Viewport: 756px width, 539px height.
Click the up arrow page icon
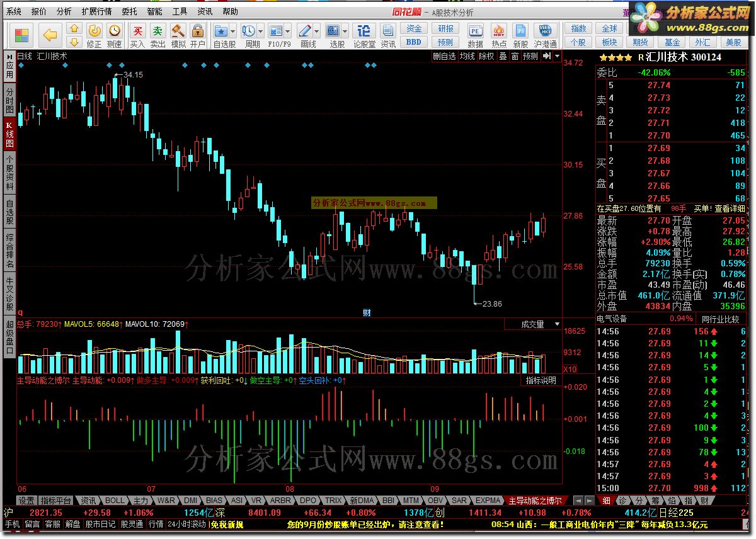(74, 28)
